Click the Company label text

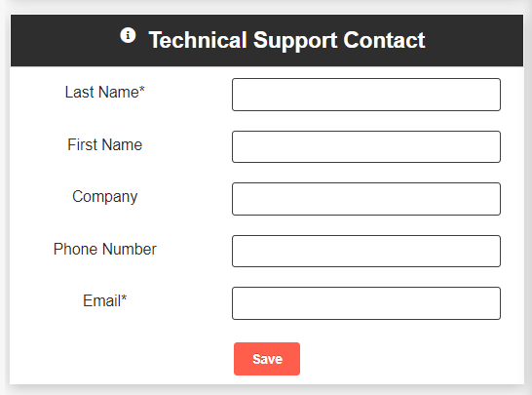tap(105, 197)
